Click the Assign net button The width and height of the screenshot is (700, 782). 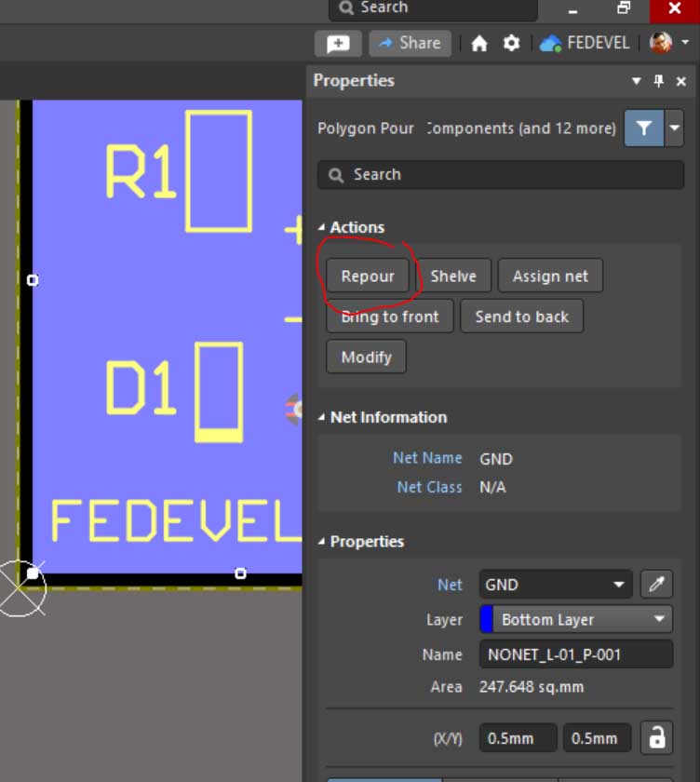(550, 276)
